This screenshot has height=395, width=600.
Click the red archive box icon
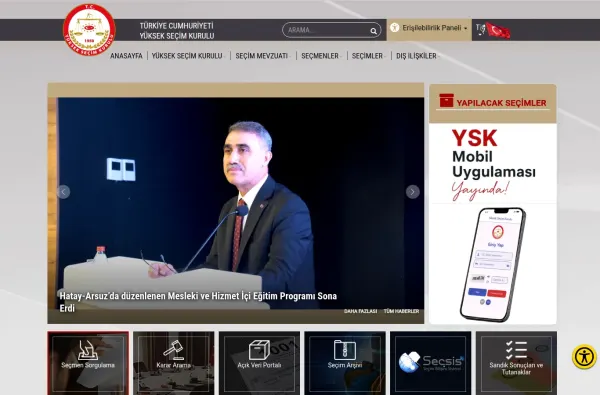[446, 101]
